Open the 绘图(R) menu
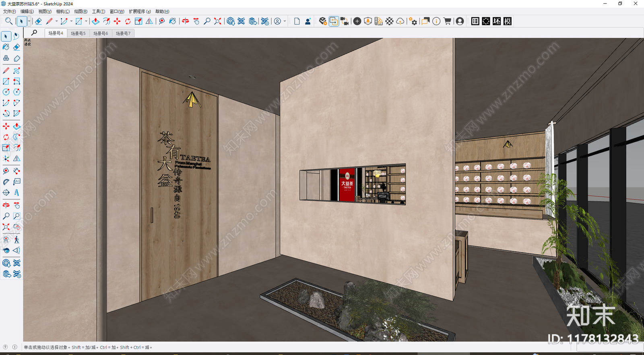The image size is (644, 355). click(81, 11)
